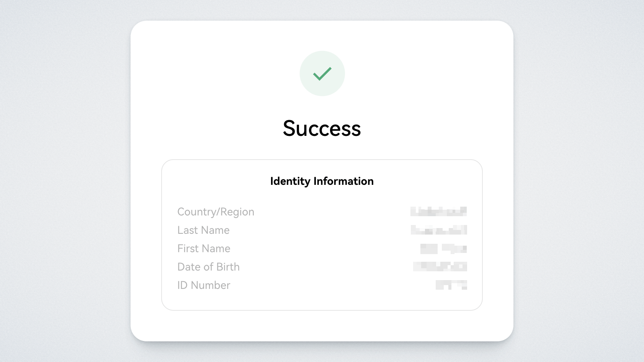Click white card margin below the identity box
The image size is (644, 362).
click(x=322, y=326)
